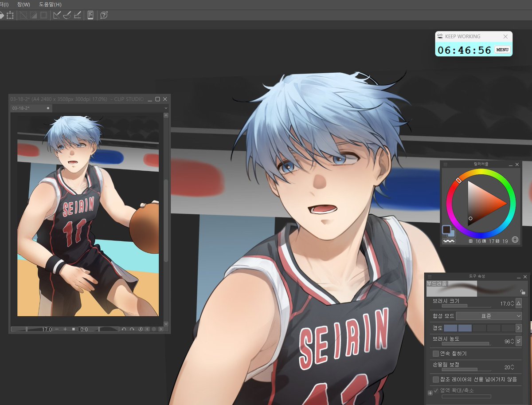This screenshot has width=532, height=405.
Task: Rotate canvas left in sub window
Action: 124,329
